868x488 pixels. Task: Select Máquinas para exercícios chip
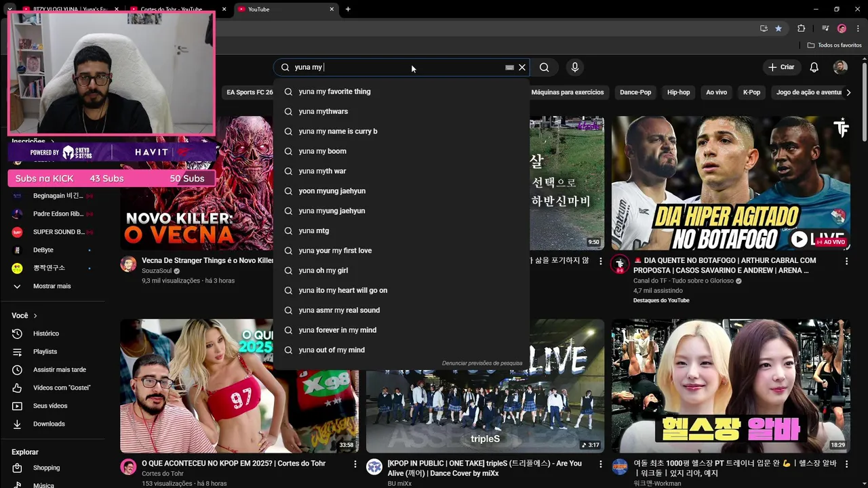coord(567,92)
